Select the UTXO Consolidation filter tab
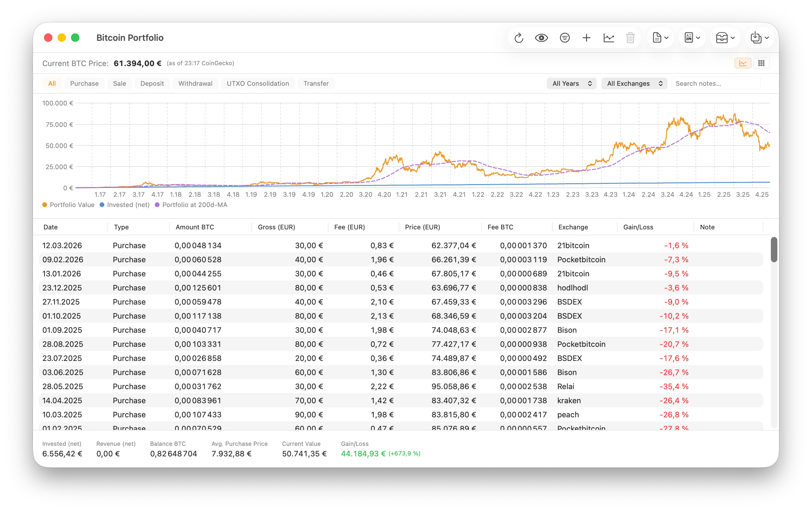This screenshot has width=812, height=511. [x=258, y=84]
